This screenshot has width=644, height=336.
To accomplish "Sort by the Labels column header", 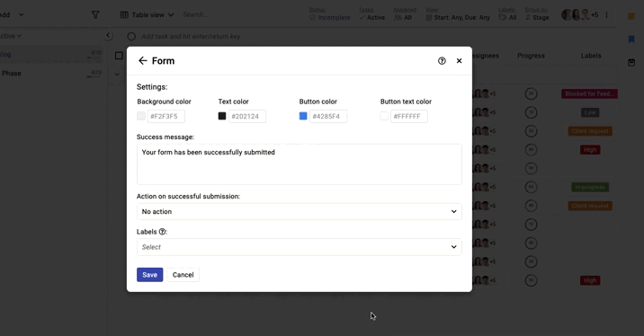I will click(x=591, y=56).
